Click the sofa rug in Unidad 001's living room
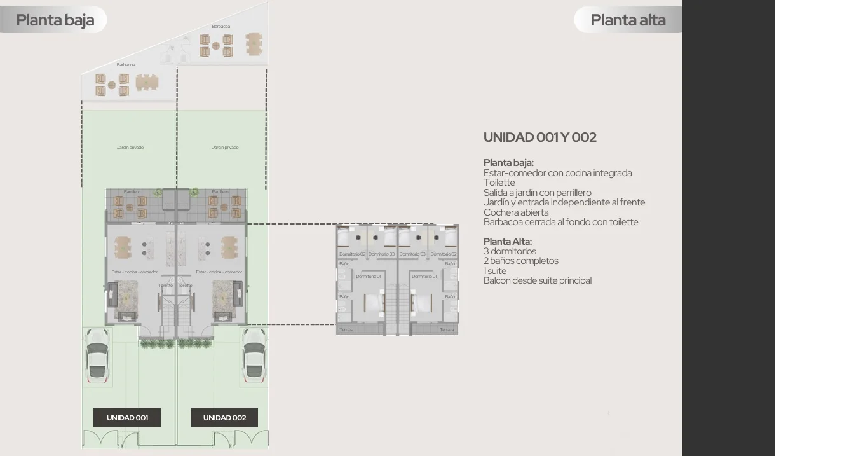 128,298
